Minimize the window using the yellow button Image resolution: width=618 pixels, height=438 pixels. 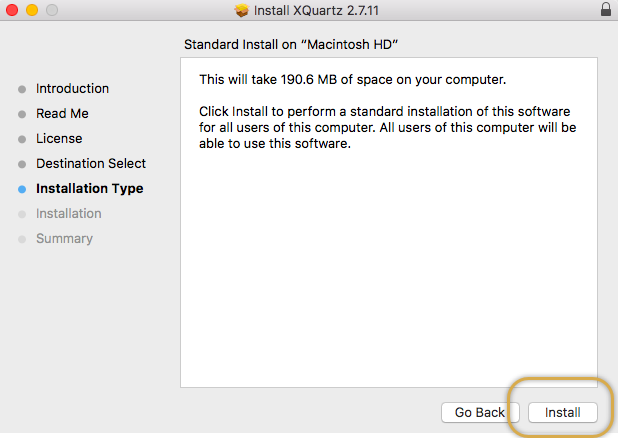[x=31, y=10]
